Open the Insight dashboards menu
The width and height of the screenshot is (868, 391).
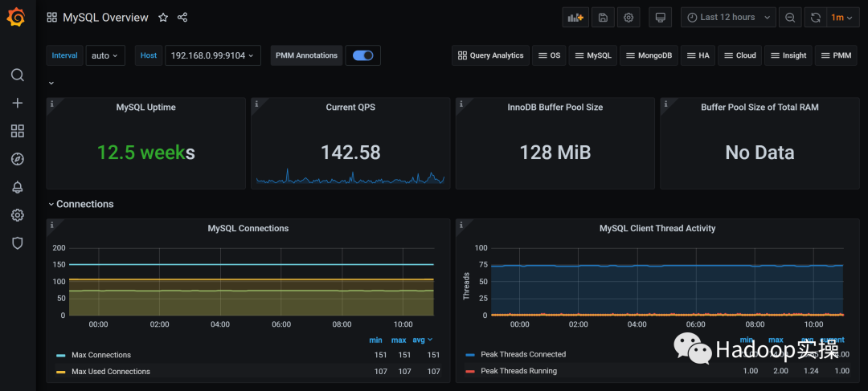coord(788,55)
